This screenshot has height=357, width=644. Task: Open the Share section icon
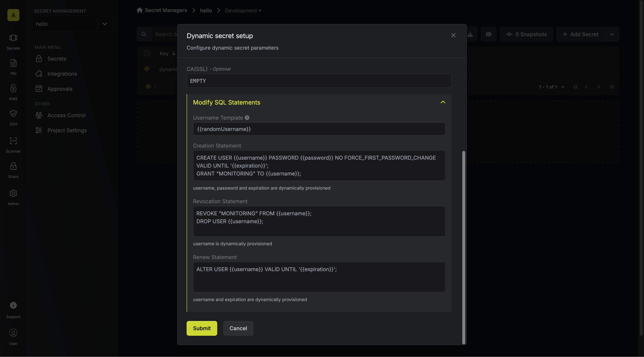(13, 170)
